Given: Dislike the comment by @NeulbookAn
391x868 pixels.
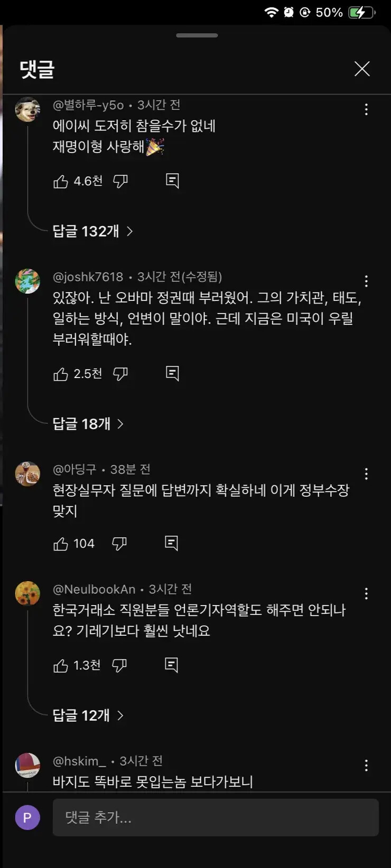Looking at the screenshot, I should click(x=119, y=666).
